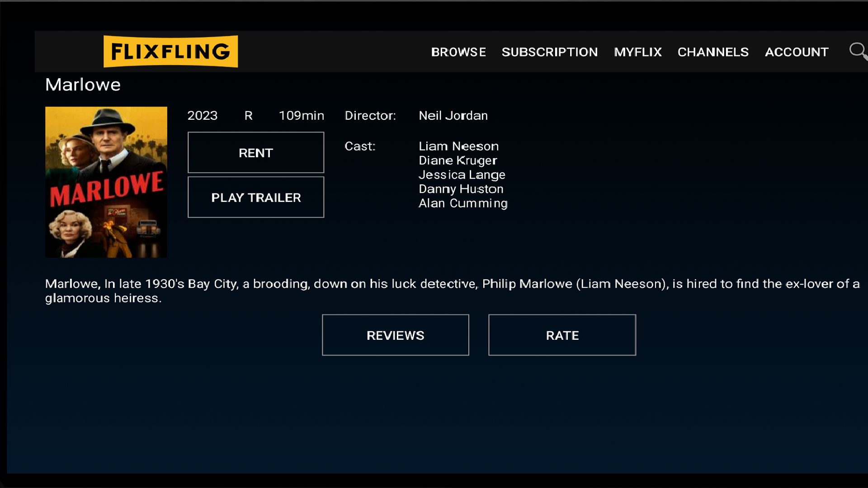
Task: Open director Neil Jordan's page
Action: (x=453, y=115)
